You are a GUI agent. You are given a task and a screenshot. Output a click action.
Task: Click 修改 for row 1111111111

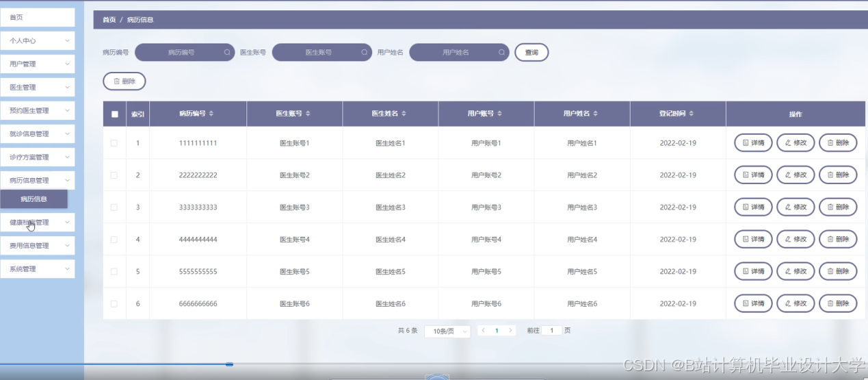tap(795, 143)
